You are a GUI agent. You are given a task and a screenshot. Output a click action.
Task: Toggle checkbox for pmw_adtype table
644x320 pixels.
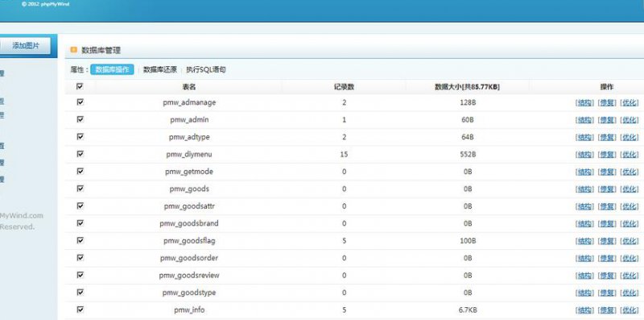pos(80,136)
